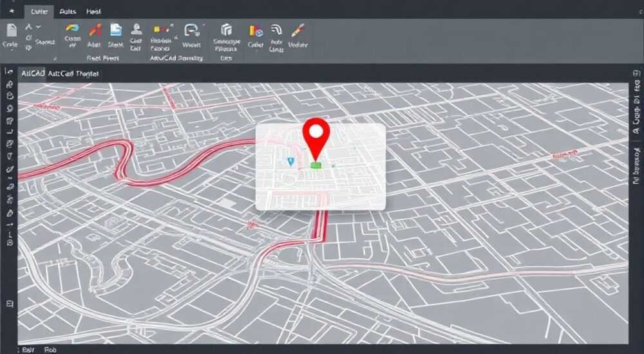Click the blank document page icon in ribbon
The height and width of the screenshot is (354, 644).
click(12, 30)
